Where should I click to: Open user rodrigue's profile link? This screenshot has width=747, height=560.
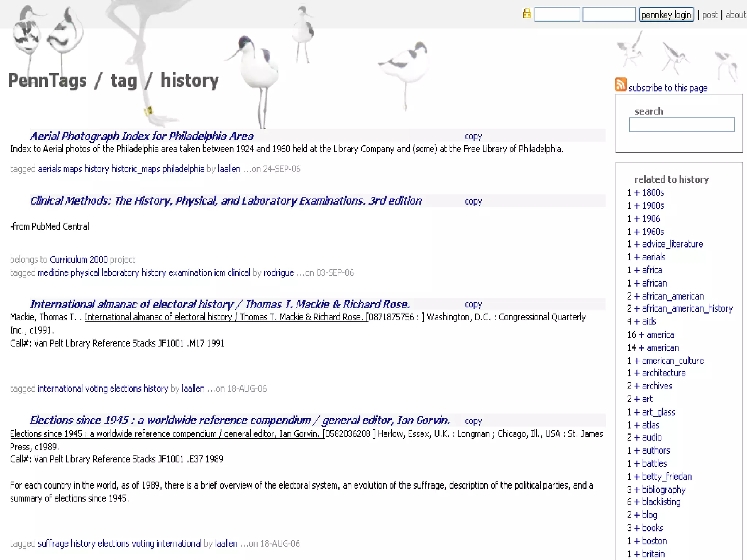pos(278,273)
